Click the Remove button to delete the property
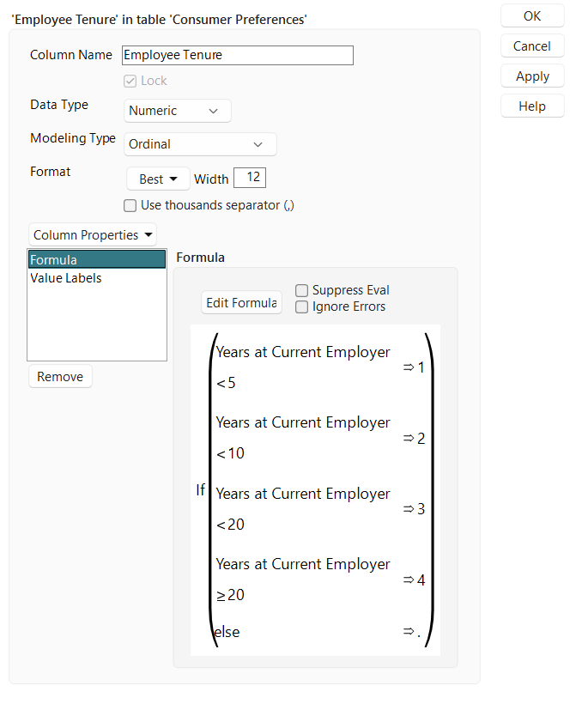This screenshot has width=588, height=710. 60,376
